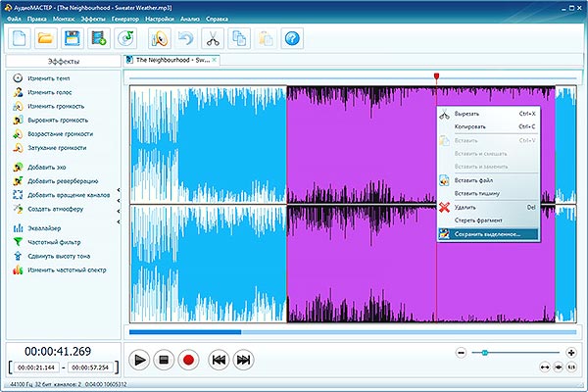The height and width of the screenshot is (392, 588).
Task: Click the zoom in plus button
Action: pos(571,353)
